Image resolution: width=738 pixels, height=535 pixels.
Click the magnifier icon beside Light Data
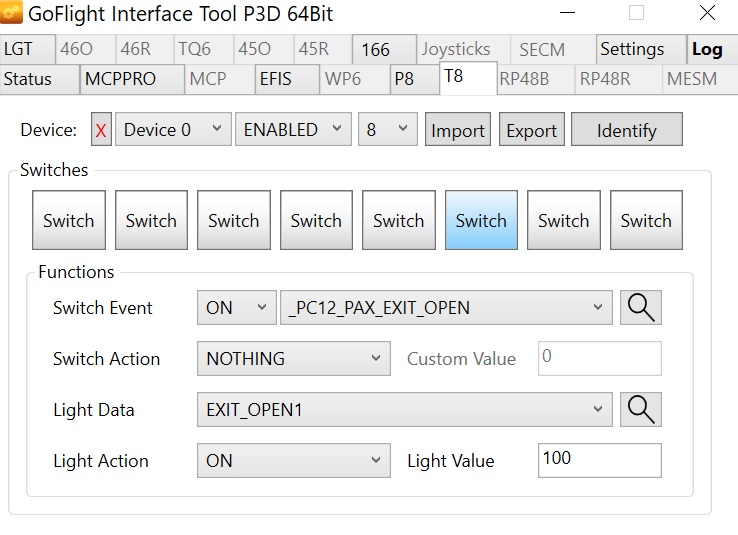point(641,409)
